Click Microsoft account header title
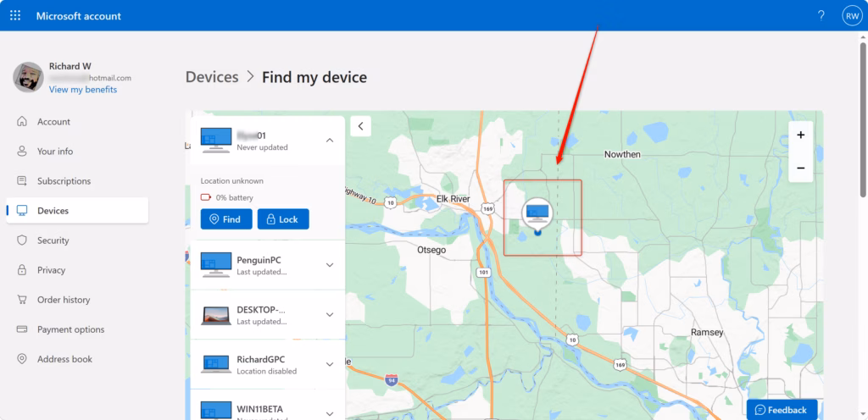This screenshot has width=868, height=420. coord(79,16)
